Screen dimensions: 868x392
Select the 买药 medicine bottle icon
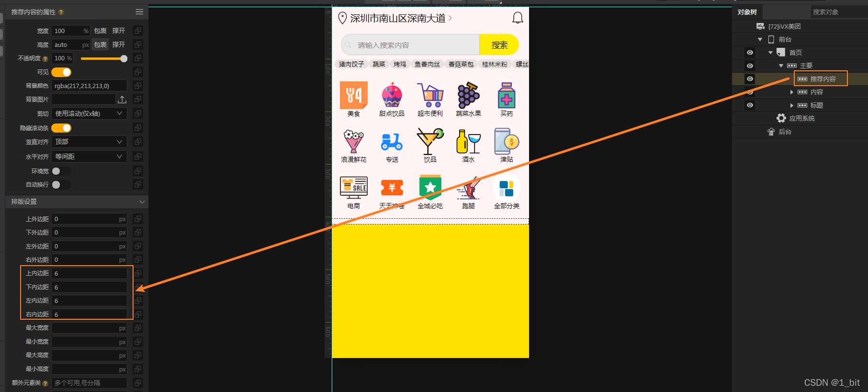coord(507,95)
